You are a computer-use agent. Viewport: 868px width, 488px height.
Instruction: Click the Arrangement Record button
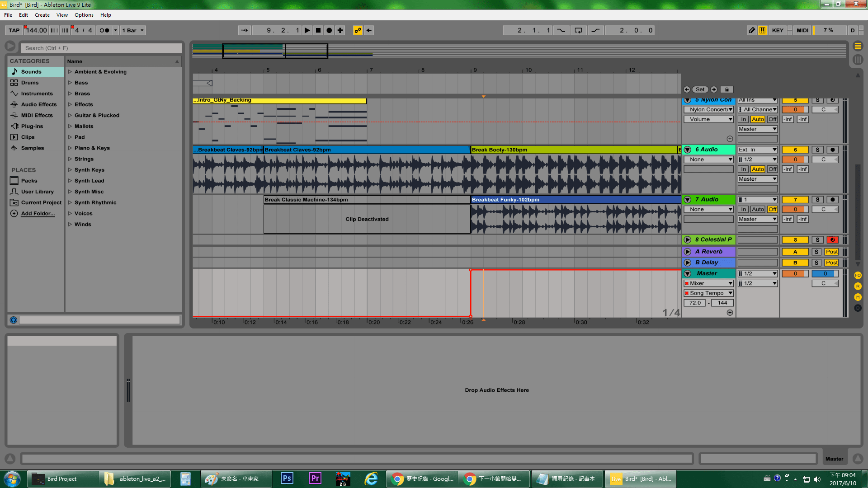pos(329,30)
